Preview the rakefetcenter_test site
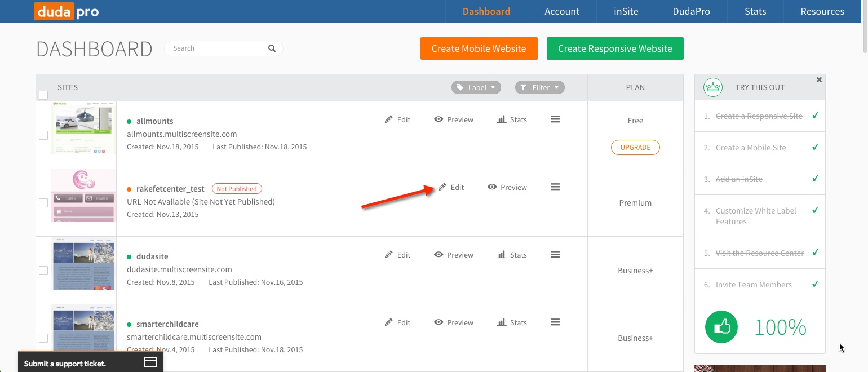 (x=507, y=187)
